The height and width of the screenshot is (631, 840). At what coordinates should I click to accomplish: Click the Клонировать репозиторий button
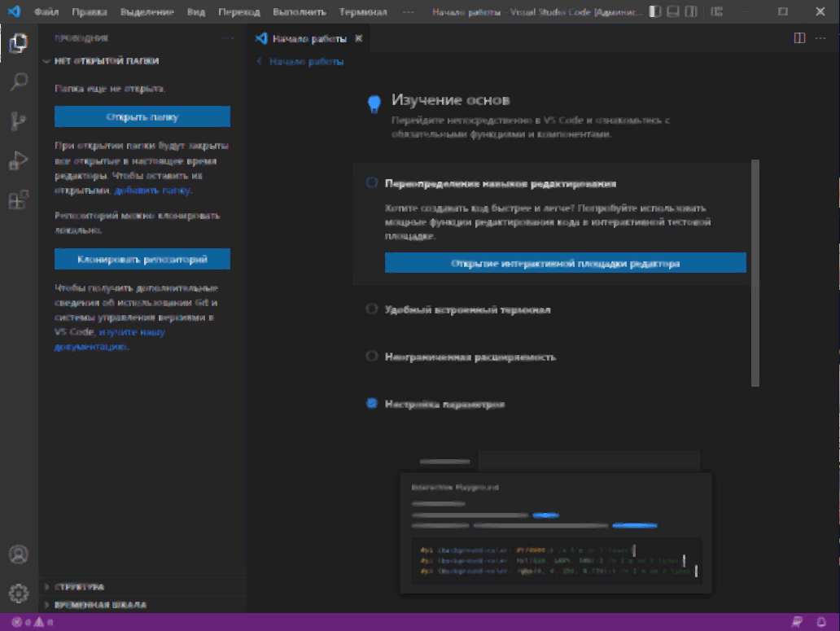[x=142, y=259]
